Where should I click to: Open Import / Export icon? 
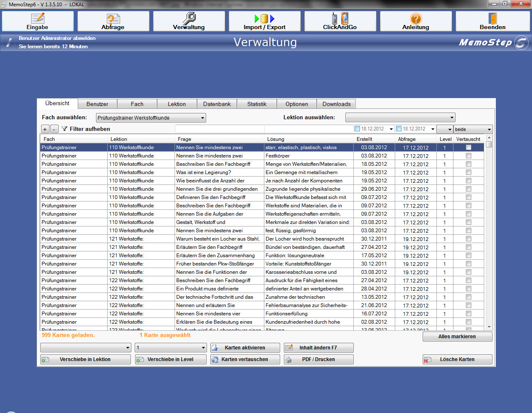tap(264, 18)
